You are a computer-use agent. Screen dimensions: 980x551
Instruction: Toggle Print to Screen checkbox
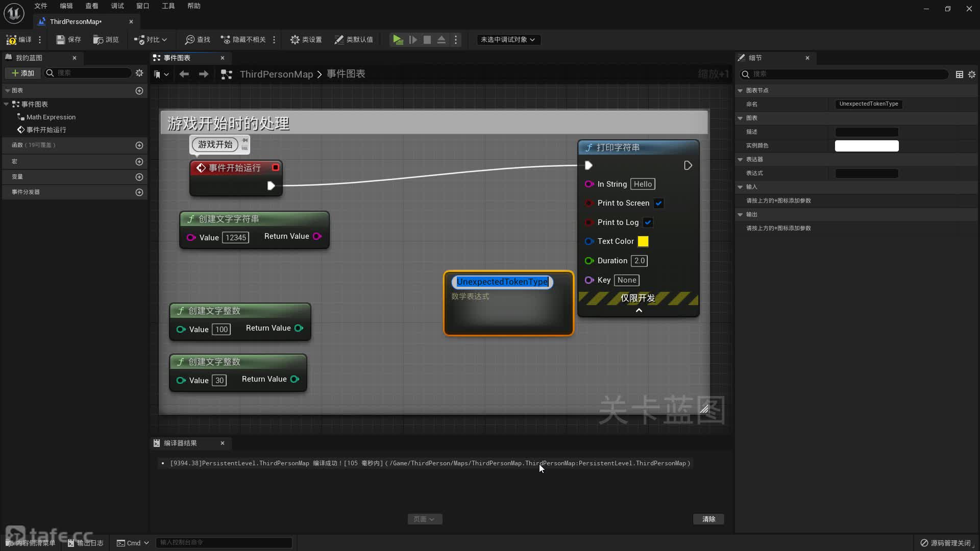click(x=658, y=204)
